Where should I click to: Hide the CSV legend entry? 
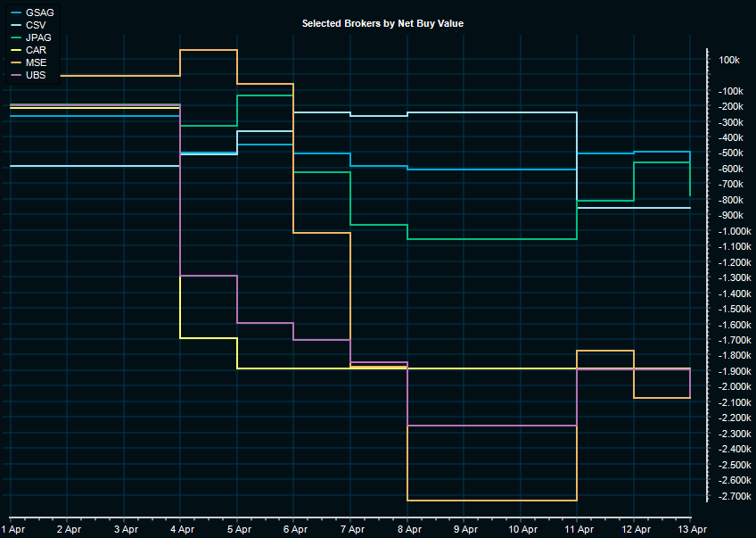tap(37, 26)
